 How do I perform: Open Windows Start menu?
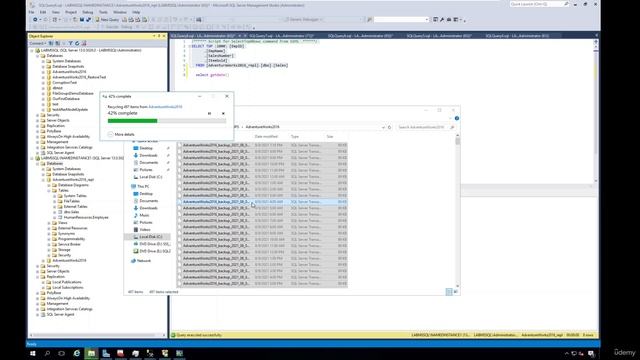33,353
